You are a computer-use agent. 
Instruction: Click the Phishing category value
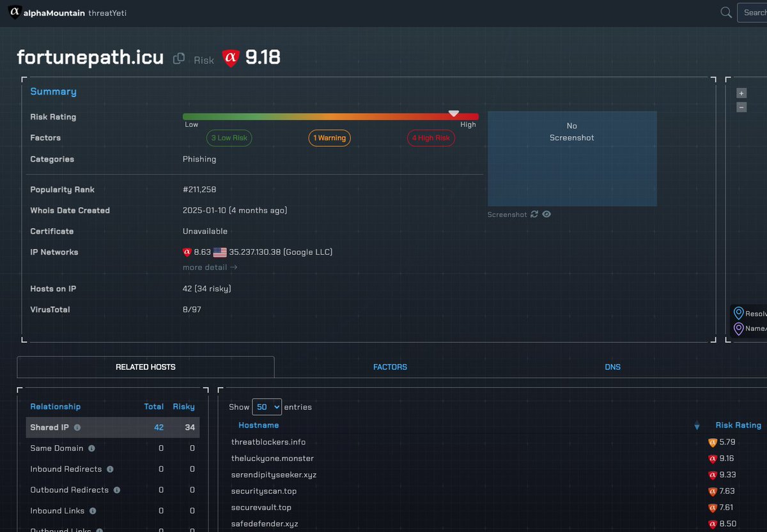click(x=199, y=159)
